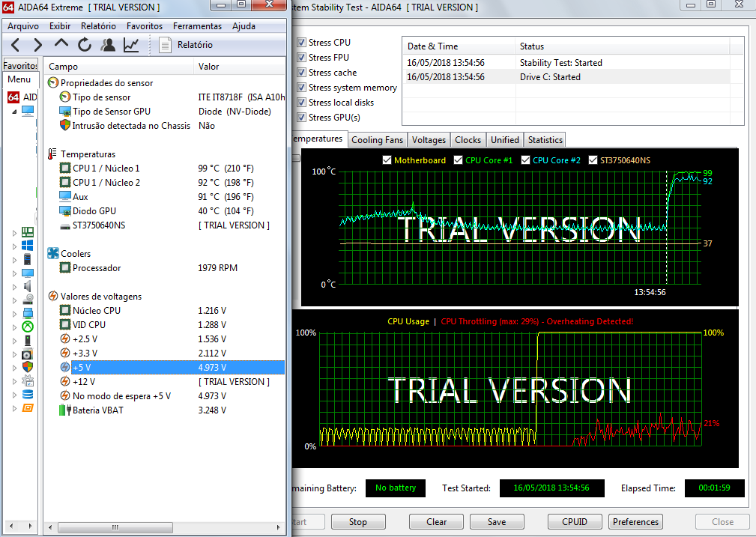The image size is (756, 537).
Task: Click the Relatório report toolbar button
Action: point(187,45)
